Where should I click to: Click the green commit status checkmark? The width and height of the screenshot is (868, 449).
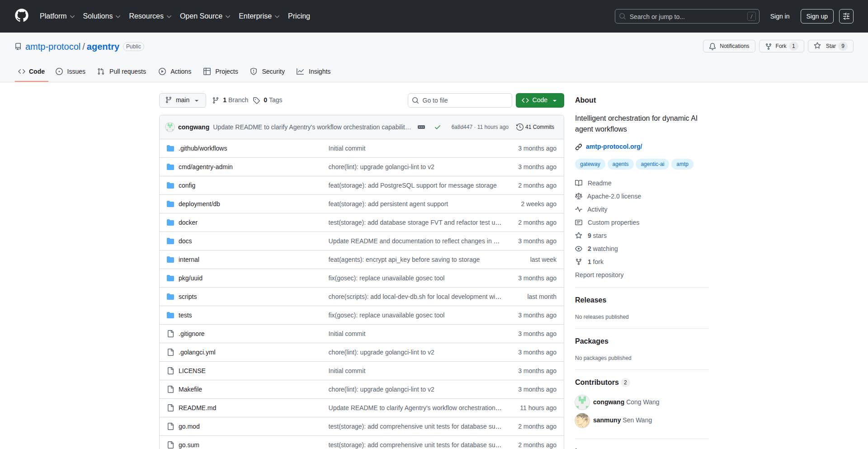pyautogui.click(x=438, y=127)
